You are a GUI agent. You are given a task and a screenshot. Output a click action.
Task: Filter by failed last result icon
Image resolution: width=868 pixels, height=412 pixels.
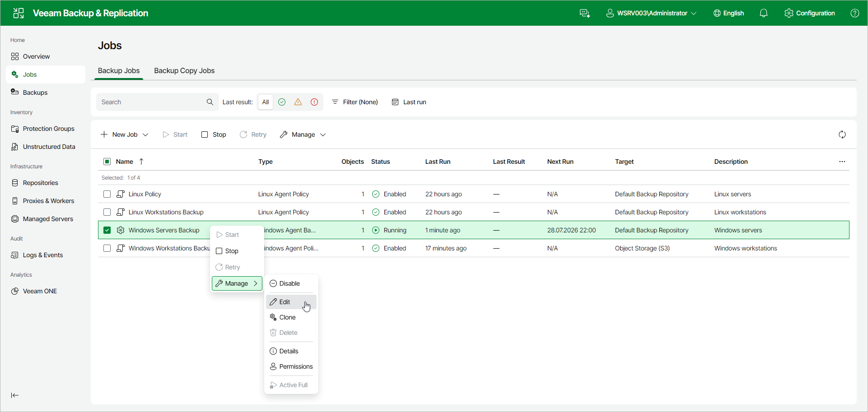(x=314, y=102)
